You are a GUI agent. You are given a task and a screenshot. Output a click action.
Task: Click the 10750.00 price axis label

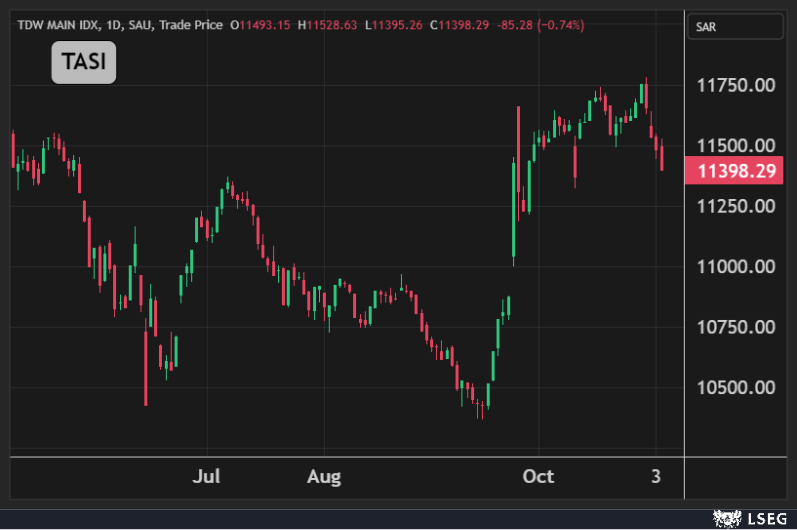point(736,327)
